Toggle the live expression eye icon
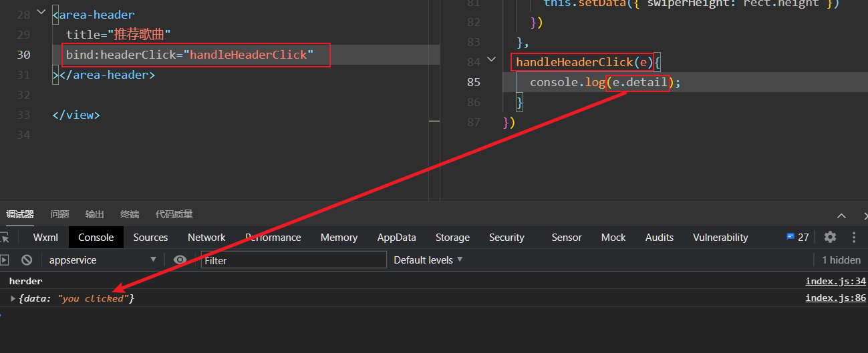 coord(180,260)
